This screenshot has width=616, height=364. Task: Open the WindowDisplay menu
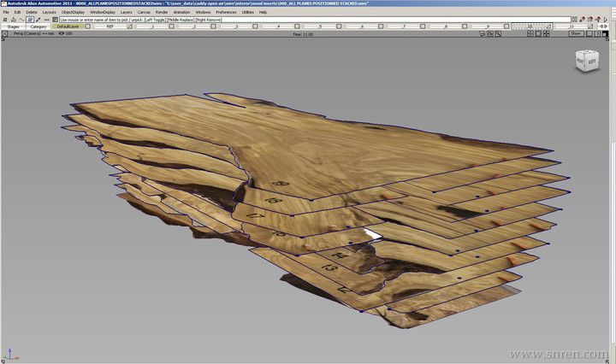103,12
